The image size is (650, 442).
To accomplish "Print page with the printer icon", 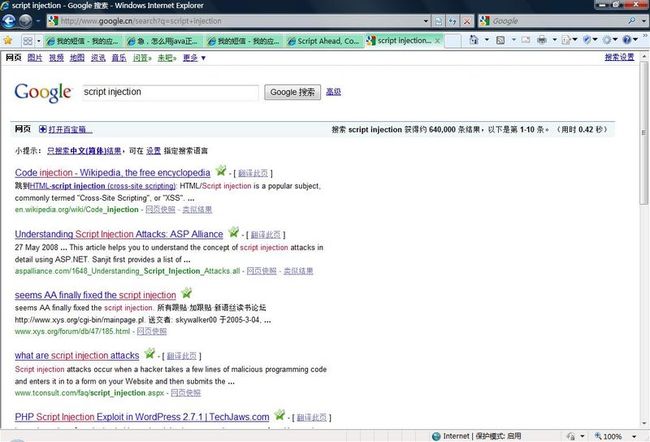I will coord(541,40).
